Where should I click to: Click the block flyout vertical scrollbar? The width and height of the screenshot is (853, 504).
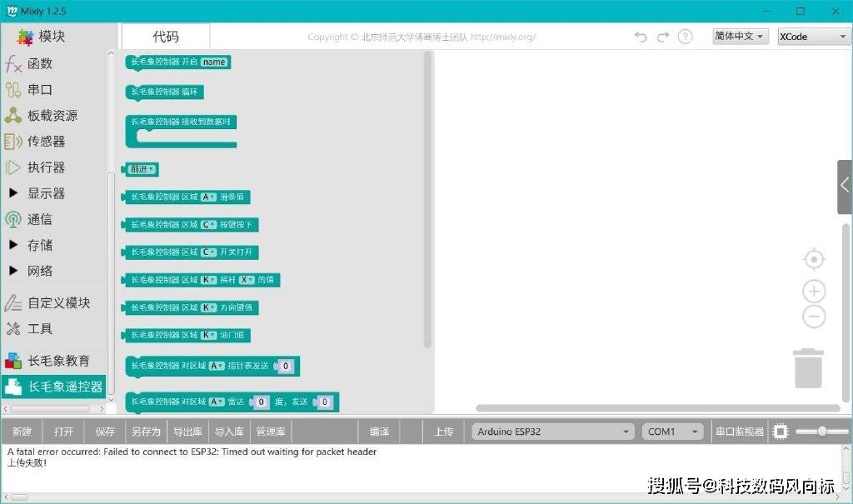click(x=427, y=200)
